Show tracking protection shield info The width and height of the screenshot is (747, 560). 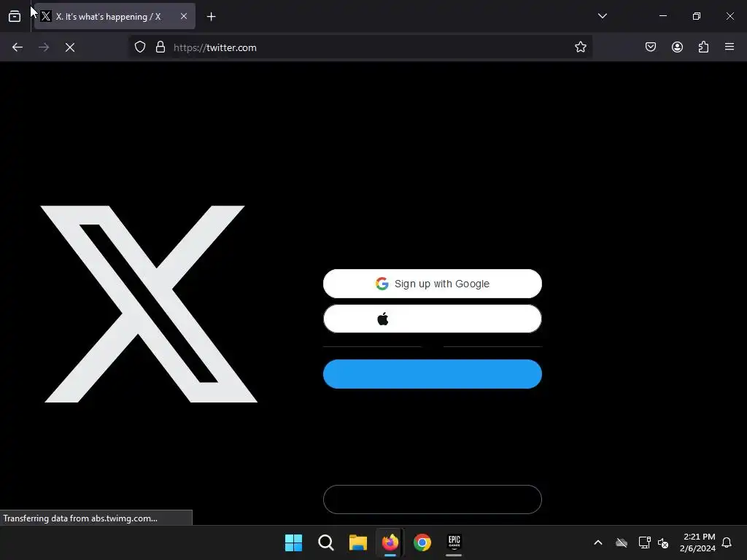(x=139, y=47)
